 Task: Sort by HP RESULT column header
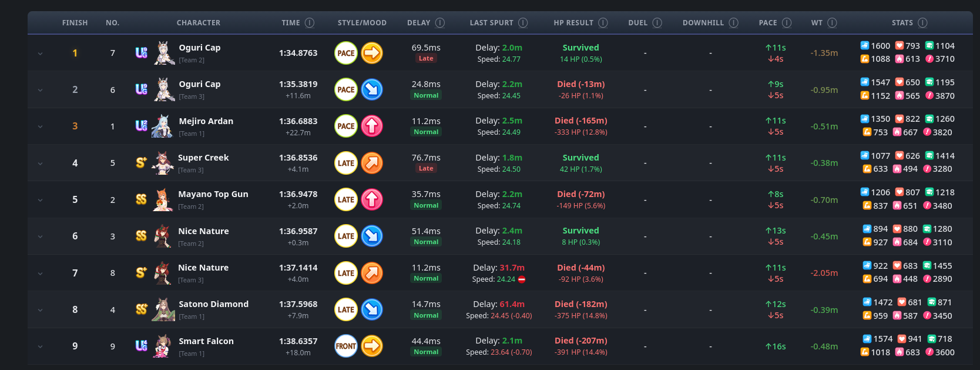(x=573, y=23)
